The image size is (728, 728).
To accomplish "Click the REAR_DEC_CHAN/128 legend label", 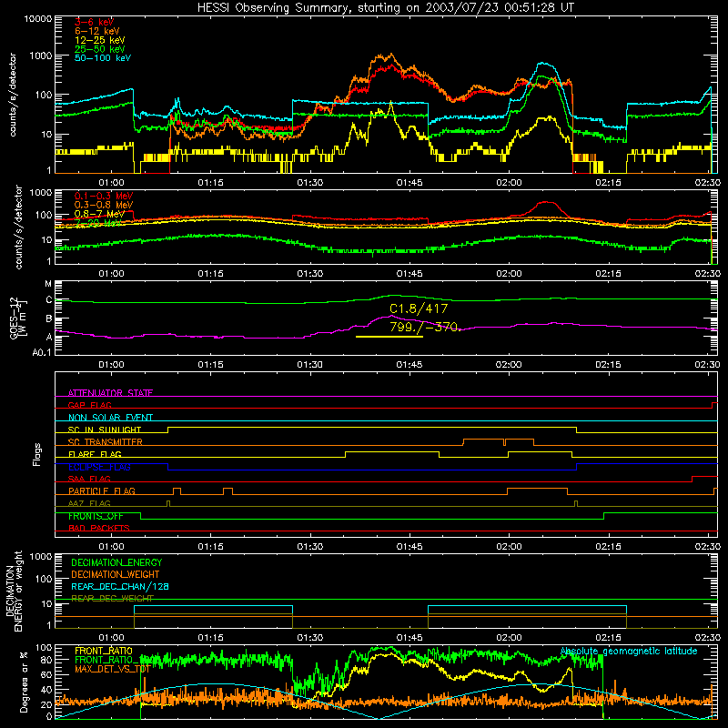I will click(120, 586).
